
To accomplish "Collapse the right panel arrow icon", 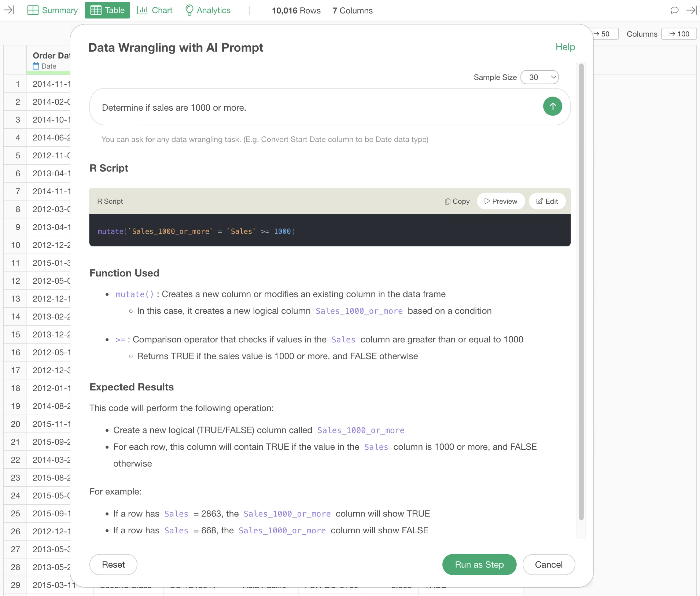I will pos(691,10).
